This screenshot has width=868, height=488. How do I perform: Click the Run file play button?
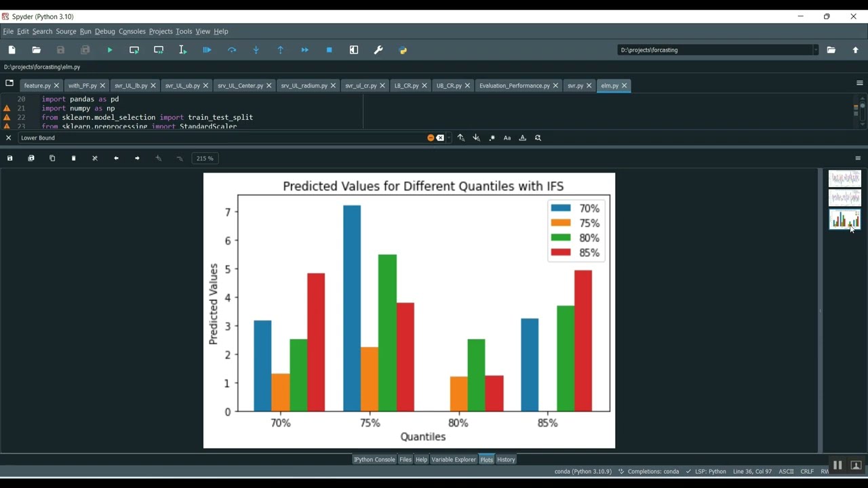click(110, 50)
